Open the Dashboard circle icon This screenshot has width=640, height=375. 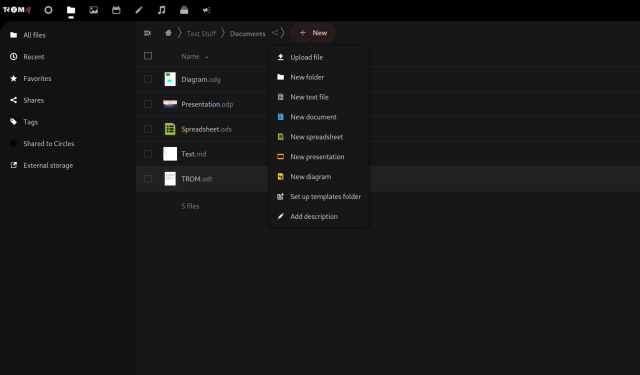click(x=48, y=10)
